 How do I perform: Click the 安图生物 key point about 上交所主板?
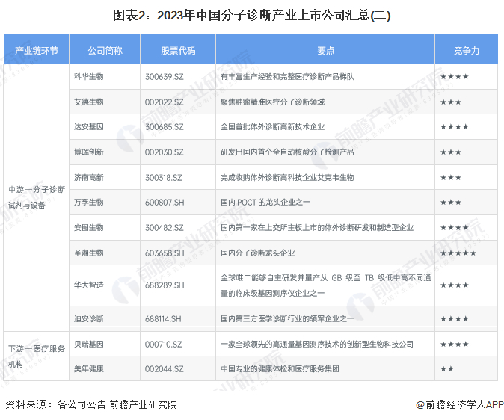pyautogui.click(x=317, y=227)
